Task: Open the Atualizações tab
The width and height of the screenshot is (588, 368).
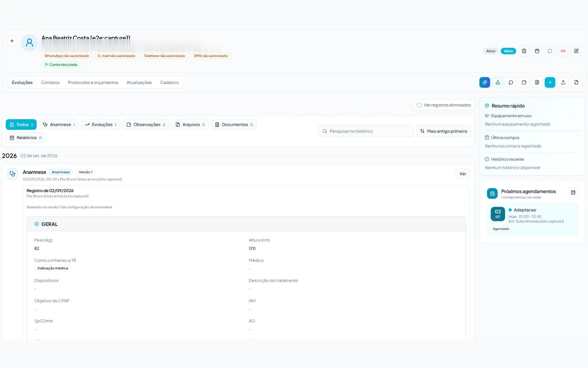Action: pyautogui.click(x=139, y=83)
